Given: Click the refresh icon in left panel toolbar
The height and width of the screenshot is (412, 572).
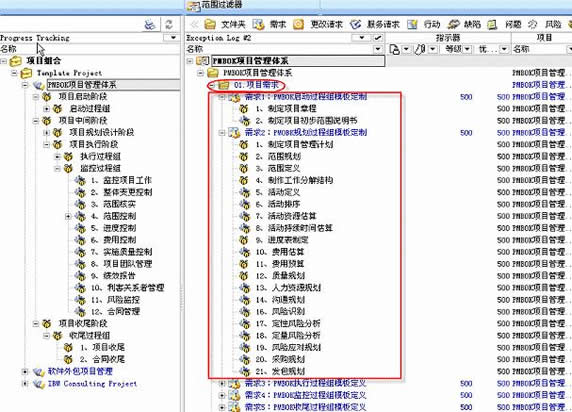Looking at the screenshot, I should click(x=169, y=24).
